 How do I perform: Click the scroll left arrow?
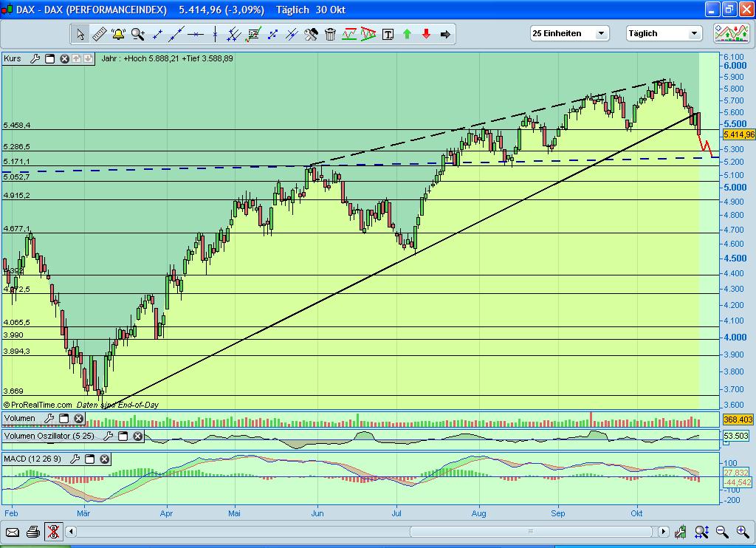[71, 532]
